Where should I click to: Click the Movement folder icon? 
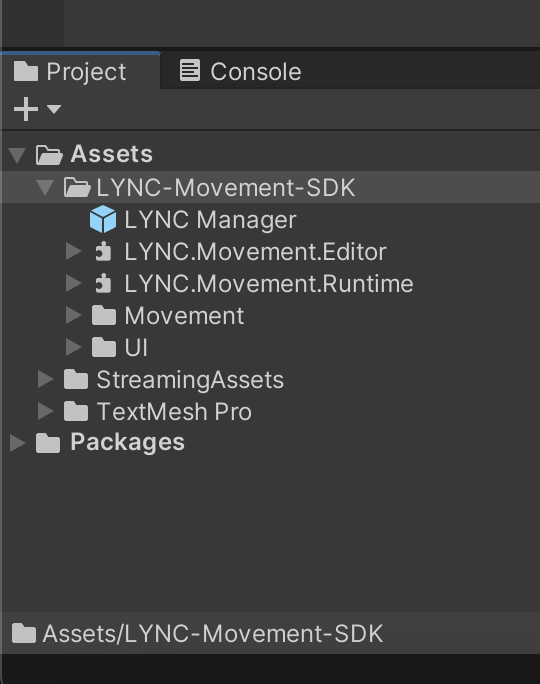(104, 315)
